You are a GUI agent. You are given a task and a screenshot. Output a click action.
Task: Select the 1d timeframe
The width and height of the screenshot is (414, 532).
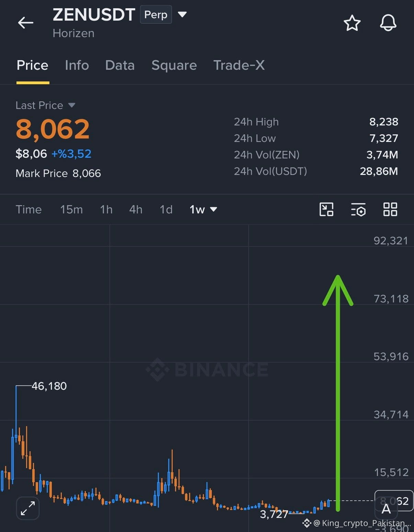tap(166, 209)
